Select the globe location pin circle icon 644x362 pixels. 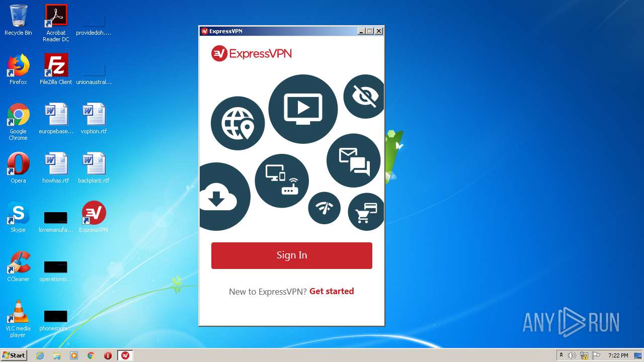[237, 123]
